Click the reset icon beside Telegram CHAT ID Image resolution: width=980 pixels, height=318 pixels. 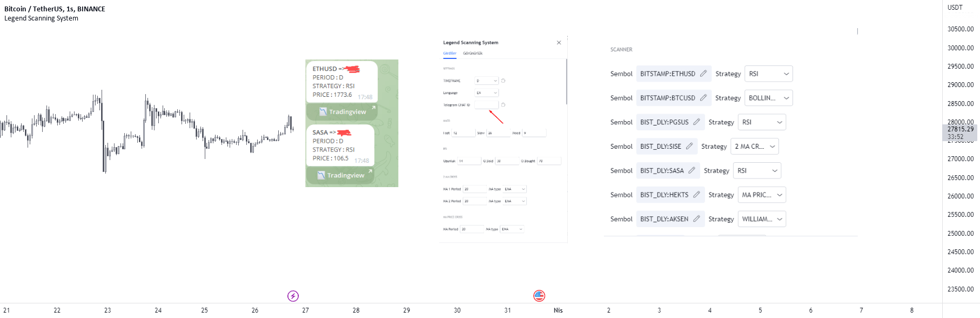(504, 104)
